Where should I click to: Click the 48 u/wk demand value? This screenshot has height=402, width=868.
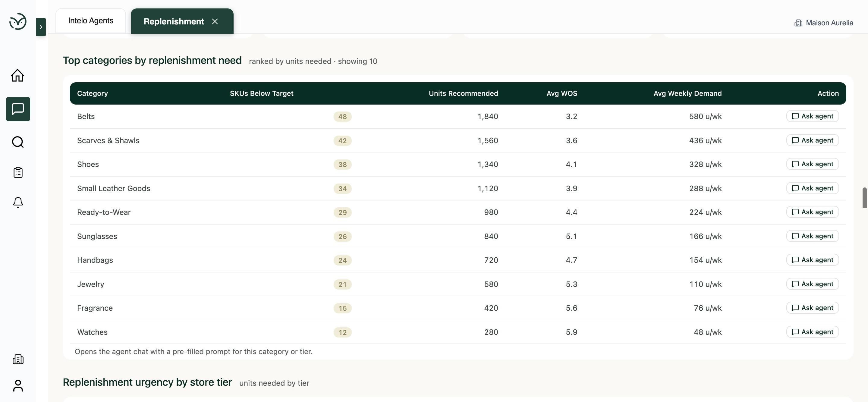708,332
